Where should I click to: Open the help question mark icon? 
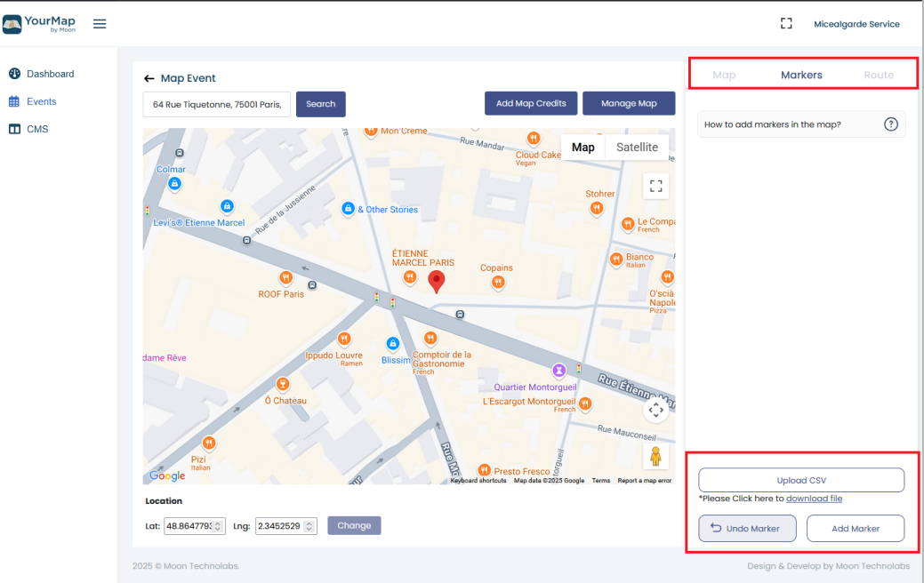pyautogui.click(x=890, y=124)
